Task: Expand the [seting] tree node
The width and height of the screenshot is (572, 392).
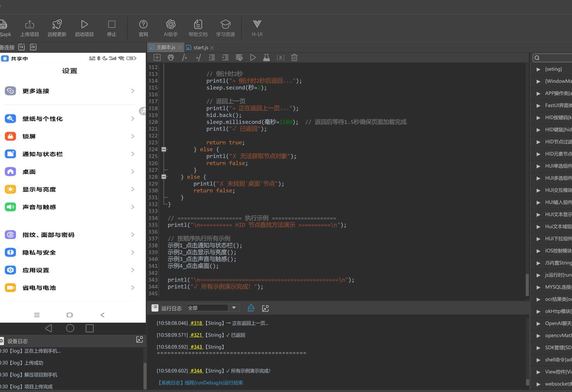Action: (538, 69)
